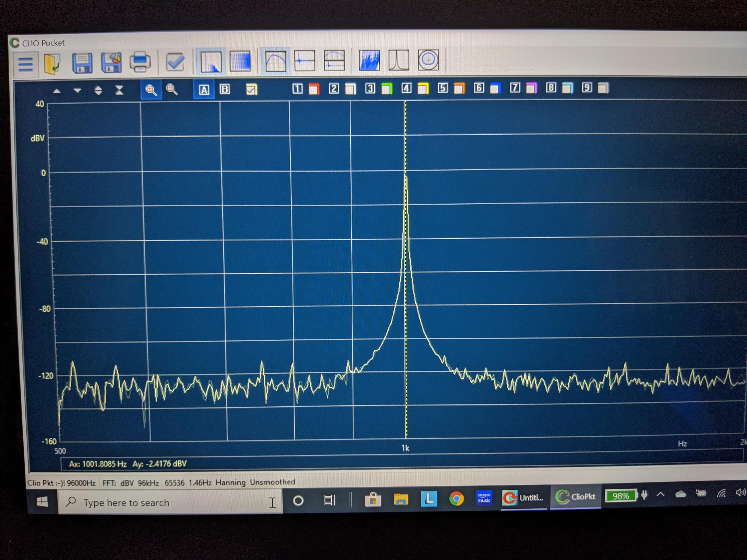Open the Windows Start menu
747x560 pixels.
click(42, 502)
